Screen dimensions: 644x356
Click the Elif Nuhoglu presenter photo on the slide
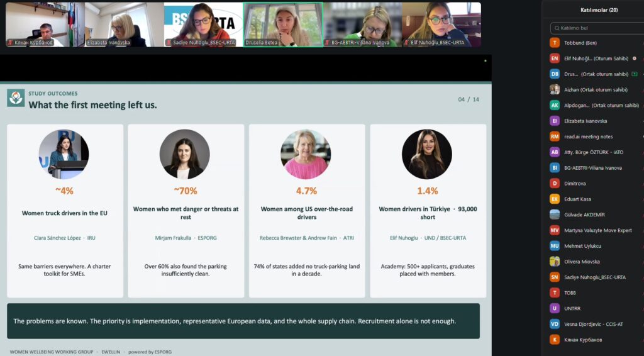pyautogui.click(x=427, y=154)
